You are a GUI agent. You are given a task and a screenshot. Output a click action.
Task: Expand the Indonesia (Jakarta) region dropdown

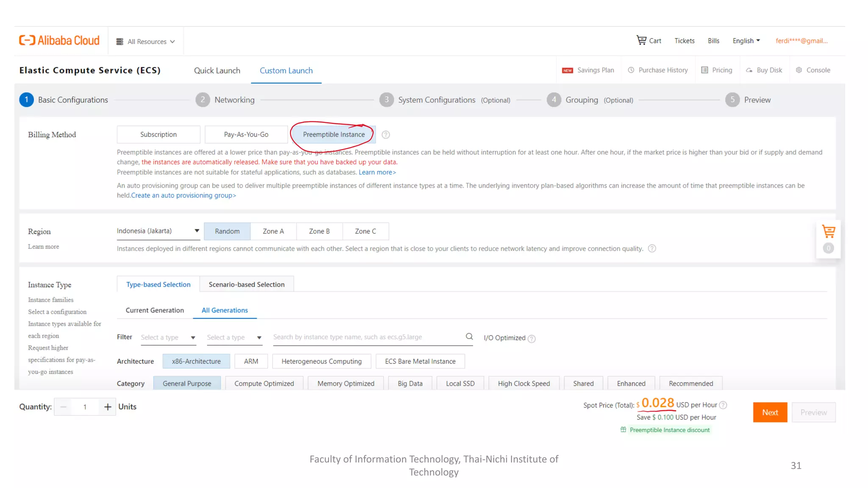point(158,231)
